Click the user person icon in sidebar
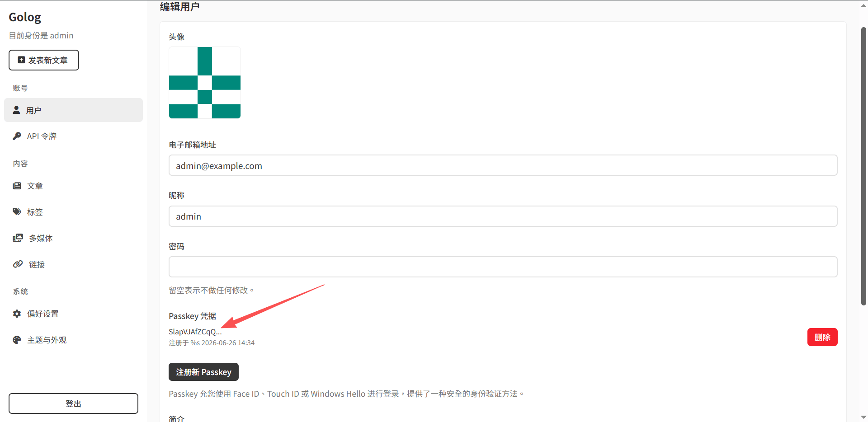Viewport: 868px width, 422px height. 17,110
